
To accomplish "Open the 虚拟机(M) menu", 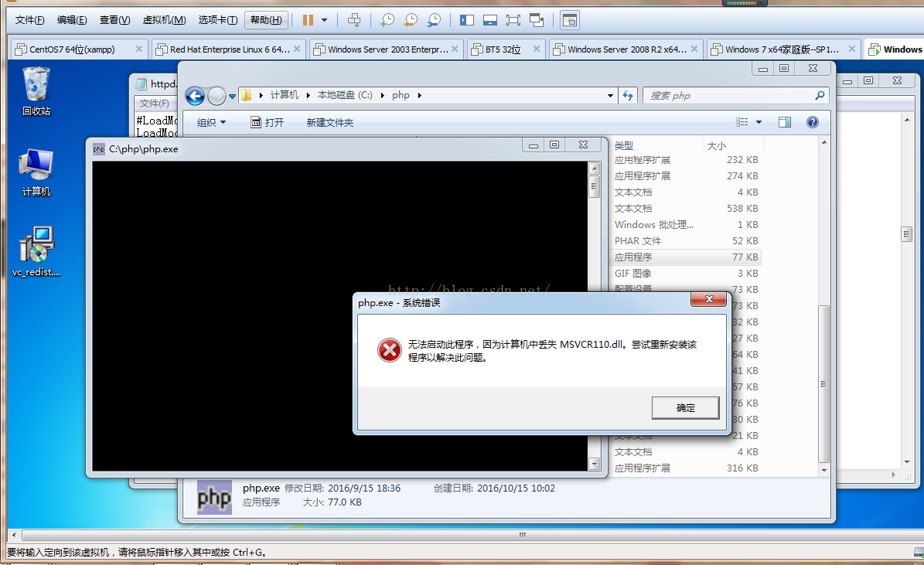I will pos(164,20).
